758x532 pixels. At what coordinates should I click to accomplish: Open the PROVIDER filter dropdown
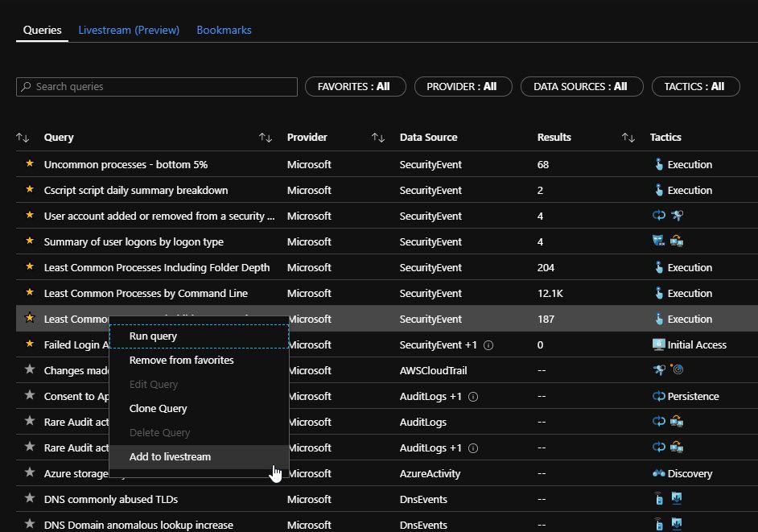[x=462, y=87]
